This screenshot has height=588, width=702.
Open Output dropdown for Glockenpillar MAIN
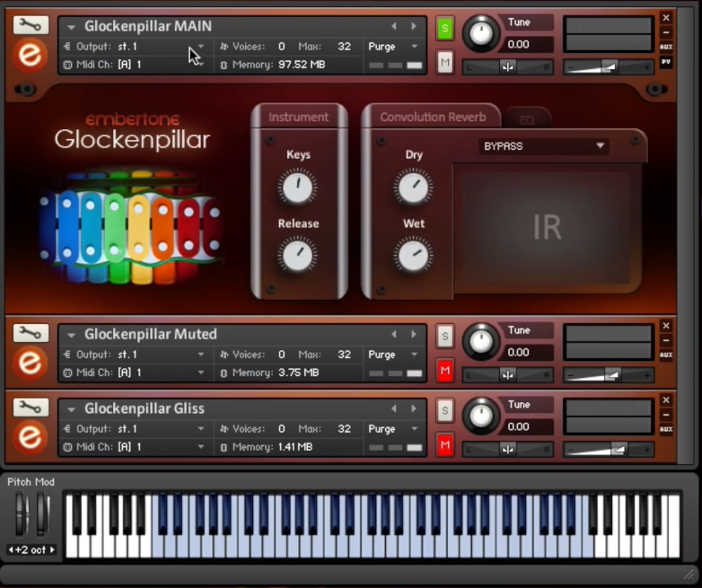pos(200,46)
